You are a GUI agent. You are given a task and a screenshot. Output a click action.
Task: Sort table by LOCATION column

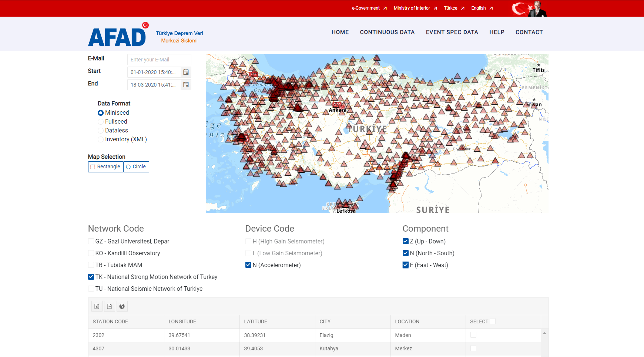coord(428,322)
